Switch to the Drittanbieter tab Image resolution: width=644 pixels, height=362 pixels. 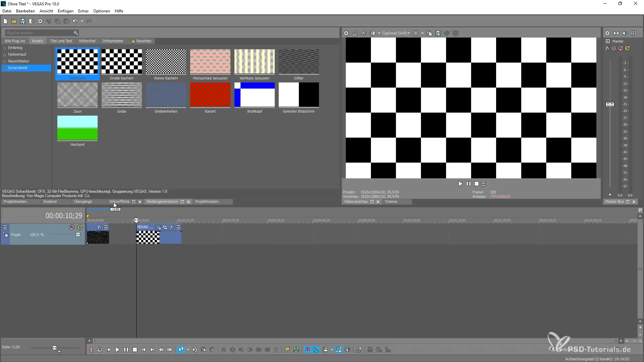113,41
